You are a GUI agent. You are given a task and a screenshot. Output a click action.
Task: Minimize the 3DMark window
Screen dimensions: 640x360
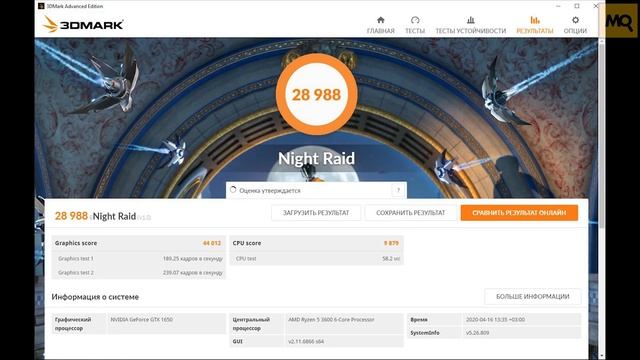coord(558,6)
